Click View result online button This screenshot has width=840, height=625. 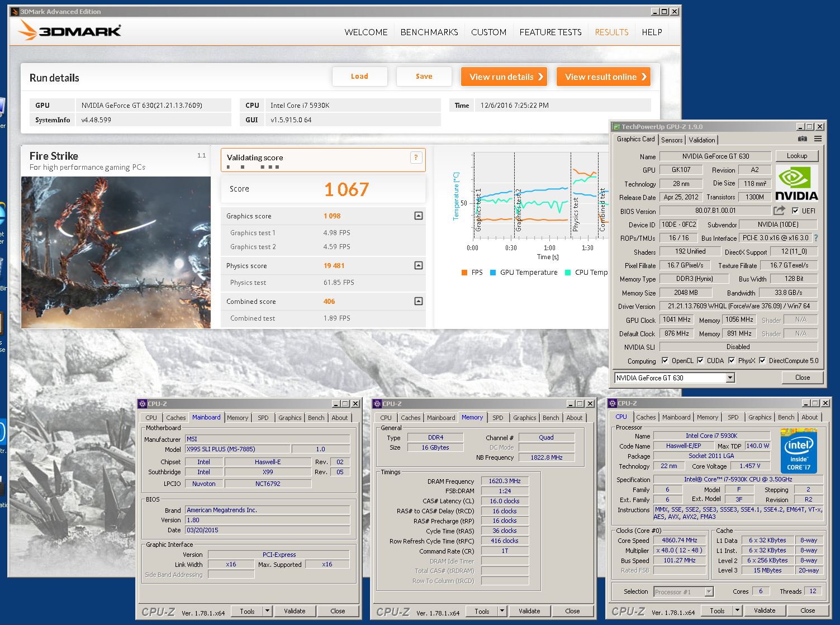[x=604, y=77]
